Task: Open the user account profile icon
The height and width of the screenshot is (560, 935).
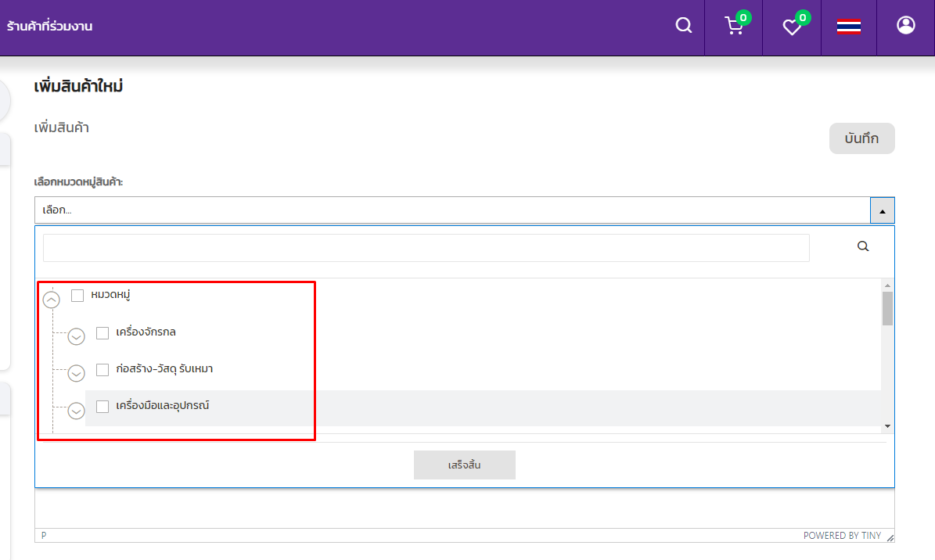Action: tap(905, 26)
